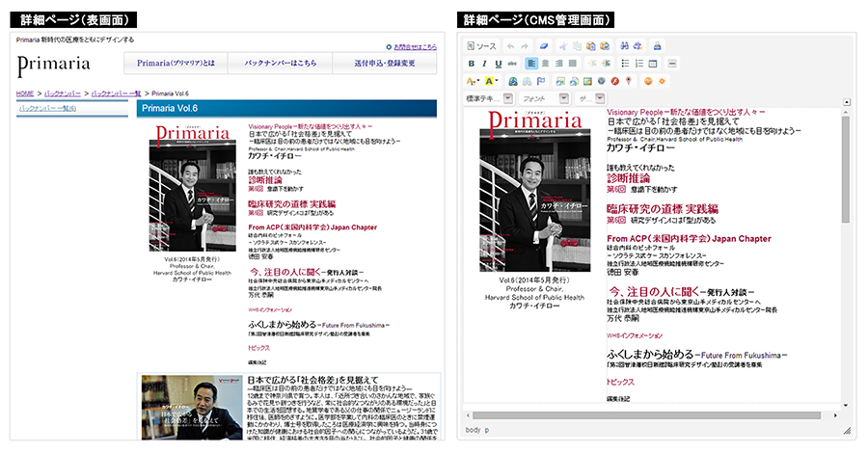Click the HOME breadcrumb link
This screenshot has height=453, width=868.
(25, 93)
